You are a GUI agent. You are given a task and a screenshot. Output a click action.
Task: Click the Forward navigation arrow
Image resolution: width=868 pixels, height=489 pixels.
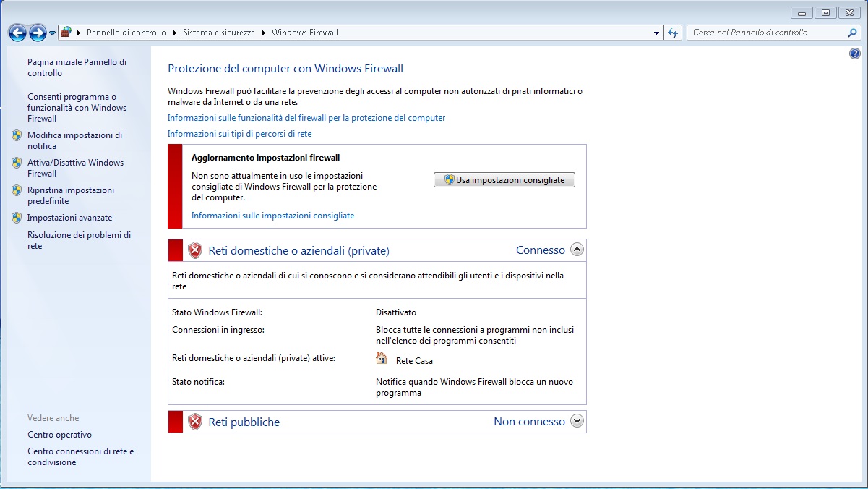click(38, 33)
